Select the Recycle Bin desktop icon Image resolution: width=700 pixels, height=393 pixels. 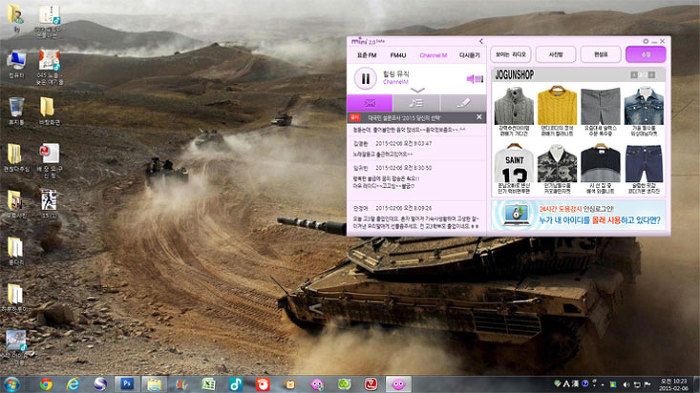point(16,111)
